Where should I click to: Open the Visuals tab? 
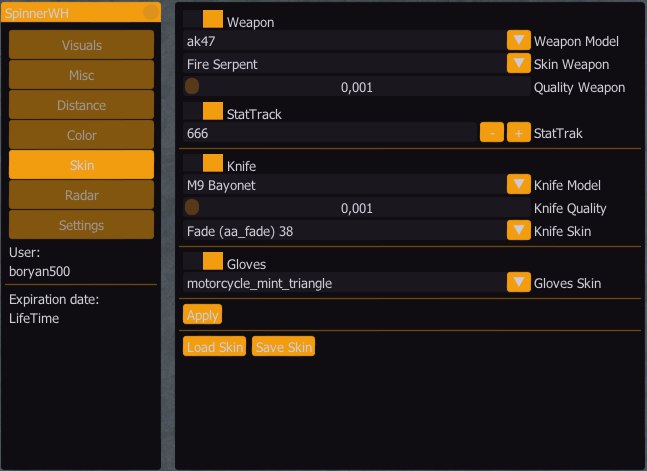click(x=81, y=45)
